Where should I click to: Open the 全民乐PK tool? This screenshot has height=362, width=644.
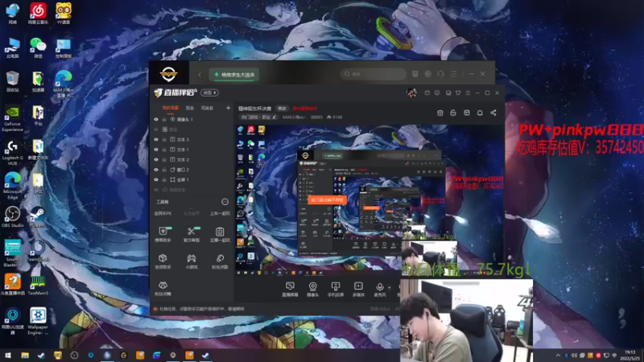(163, 213)
